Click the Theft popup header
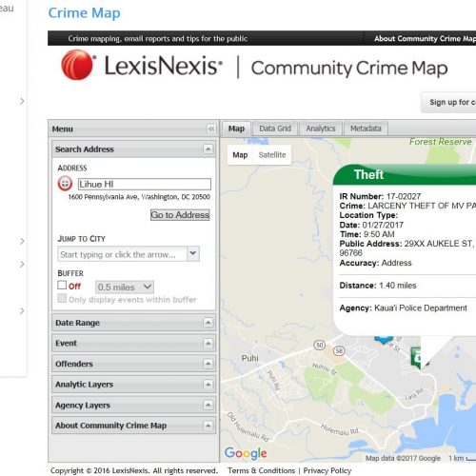Viewport: 476px width, 476px height. click(x=405, y=174)
